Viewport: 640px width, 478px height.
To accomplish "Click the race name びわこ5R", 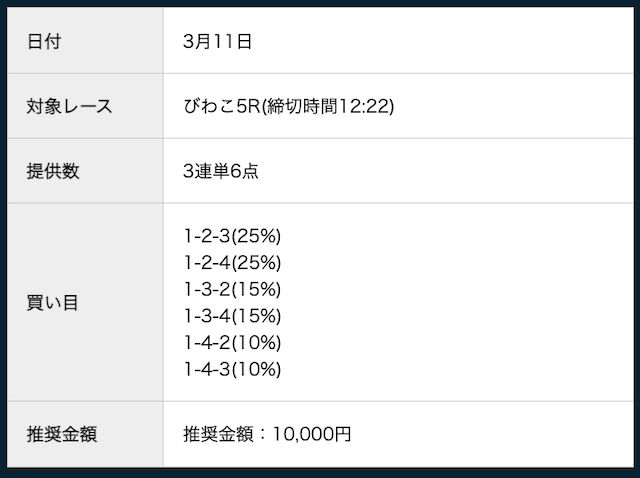I will pyautogui.click(x=222, y=105).
